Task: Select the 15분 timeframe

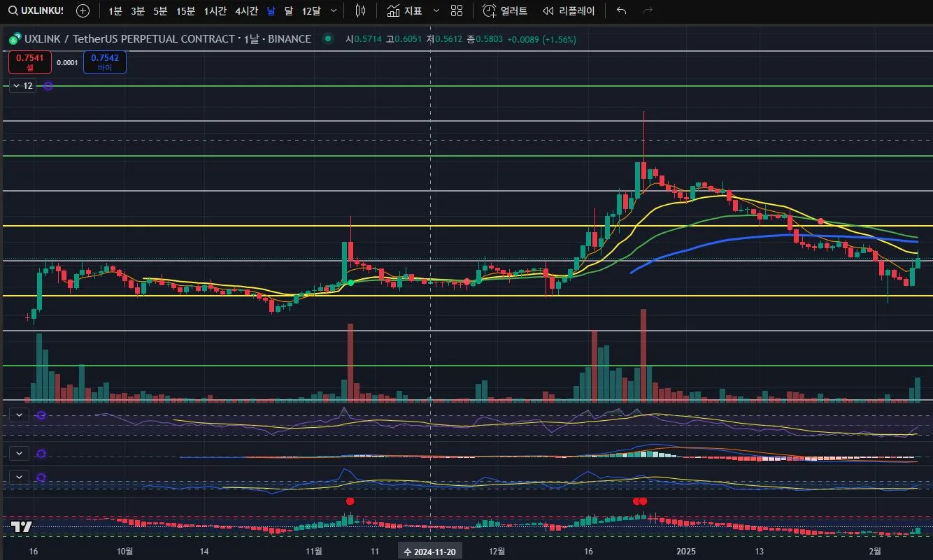Action: click(x=185, y=10)
